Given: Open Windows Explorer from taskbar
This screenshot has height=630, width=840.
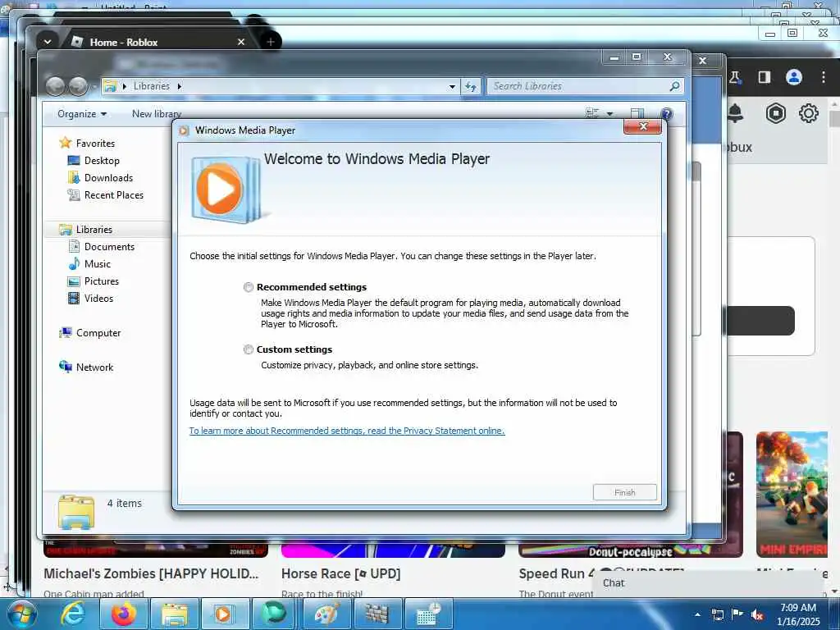Looking at the screenshot, I should (175, 614).
